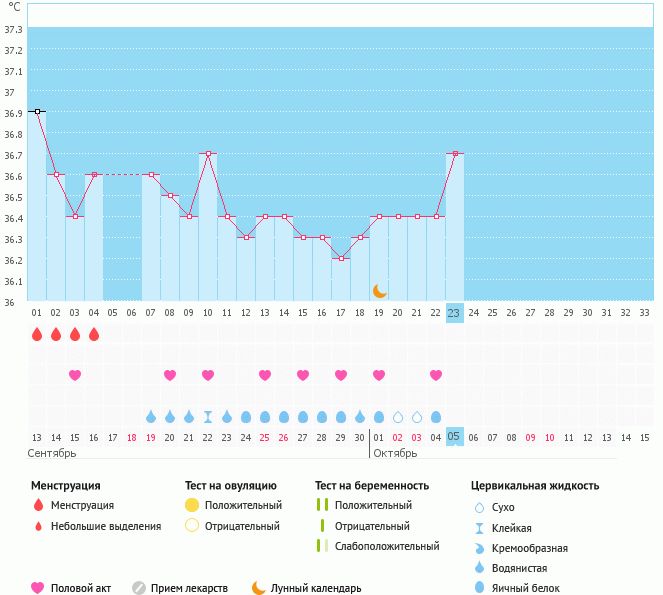Click the red date 18 in September
Image resolution: width=663 pixels, height=595 pixels.
click(x=132, y=438)
